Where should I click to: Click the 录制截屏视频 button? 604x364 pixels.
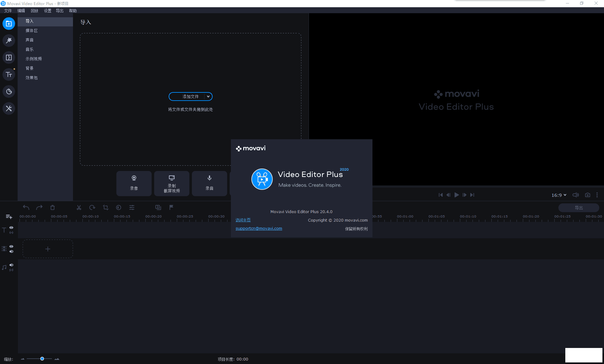coord(172,183)
